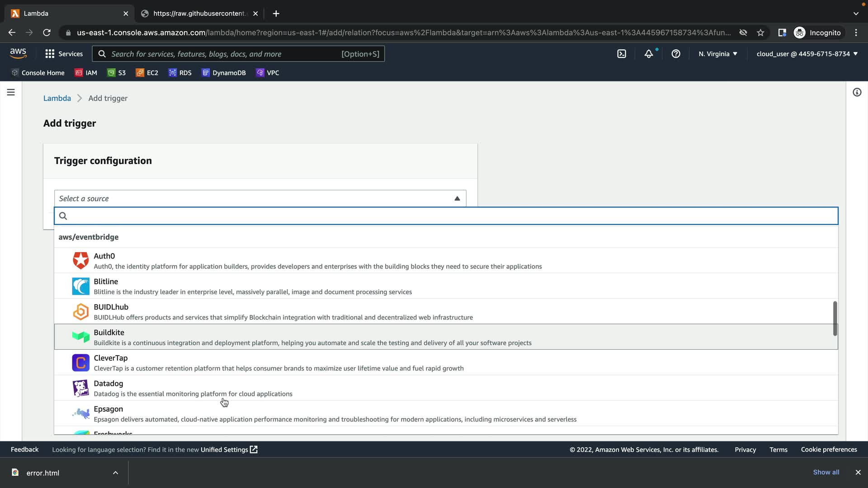Screen dimensions: 868x488
Task: Open the notifications bell
Action: point(649,54)
